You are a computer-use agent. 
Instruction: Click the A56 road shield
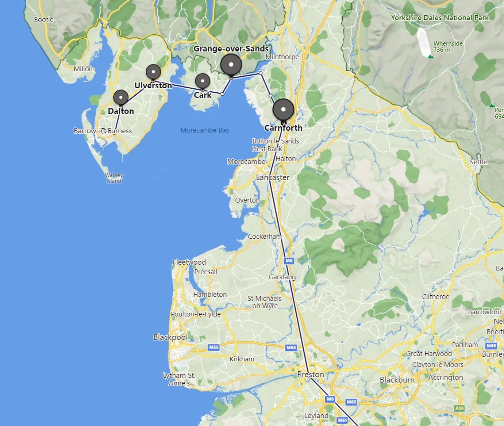459,408
